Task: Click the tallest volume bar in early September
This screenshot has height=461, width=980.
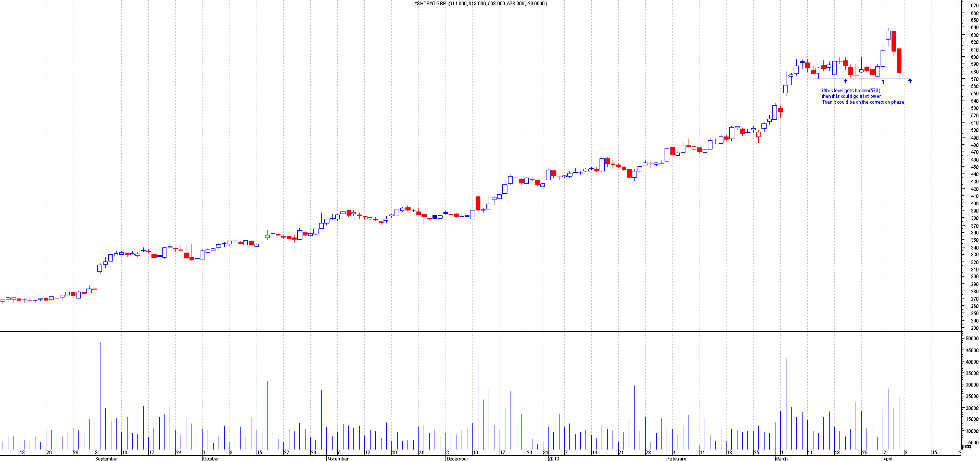Action: [100, 396]
